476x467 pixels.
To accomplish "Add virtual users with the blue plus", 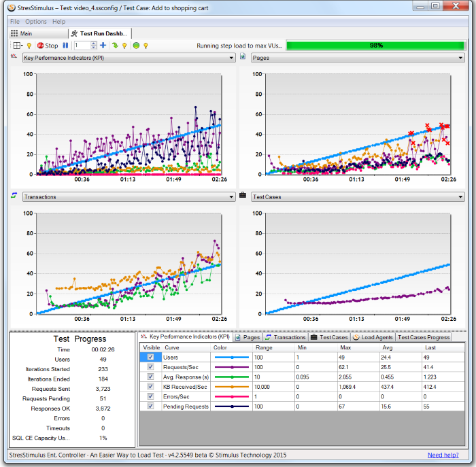I will click(x=103, y=46).
